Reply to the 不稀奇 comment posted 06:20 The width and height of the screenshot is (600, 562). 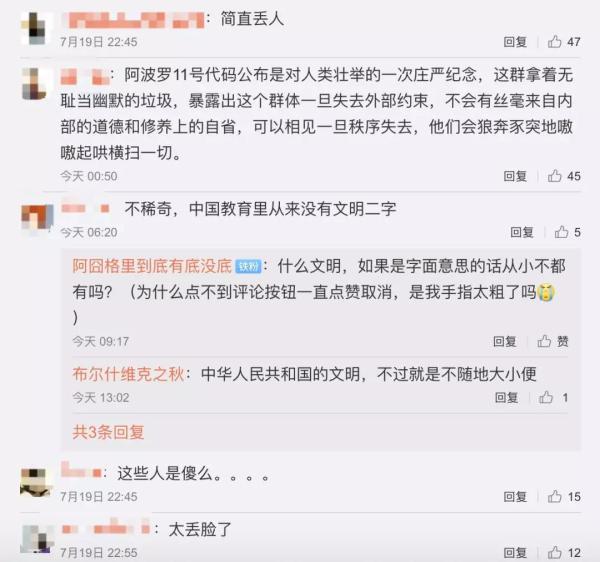(522, 231)
